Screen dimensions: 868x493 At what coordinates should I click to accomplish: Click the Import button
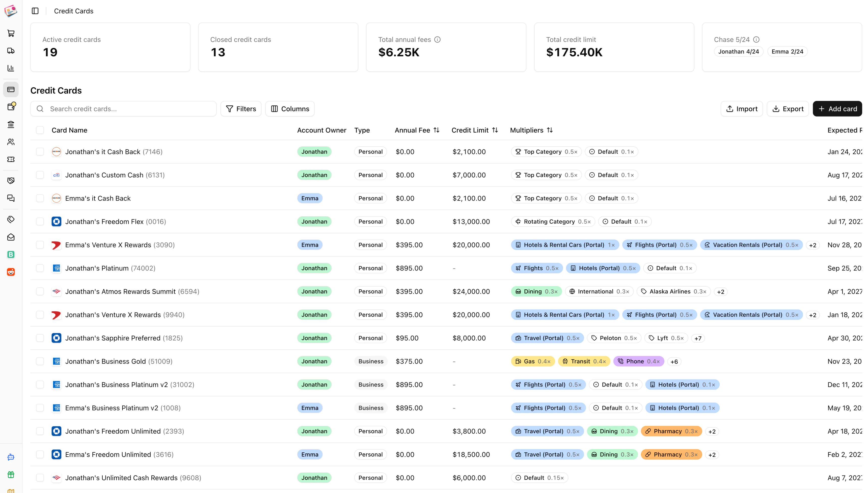(x=741, y=109)
